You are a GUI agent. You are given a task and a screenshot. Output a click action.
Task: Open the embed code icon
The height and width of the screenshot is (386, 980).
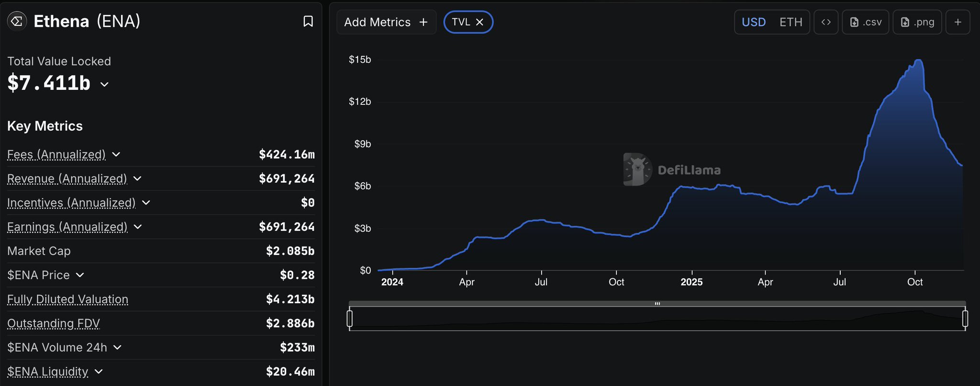pyautogui.click(x=825, y=22)
